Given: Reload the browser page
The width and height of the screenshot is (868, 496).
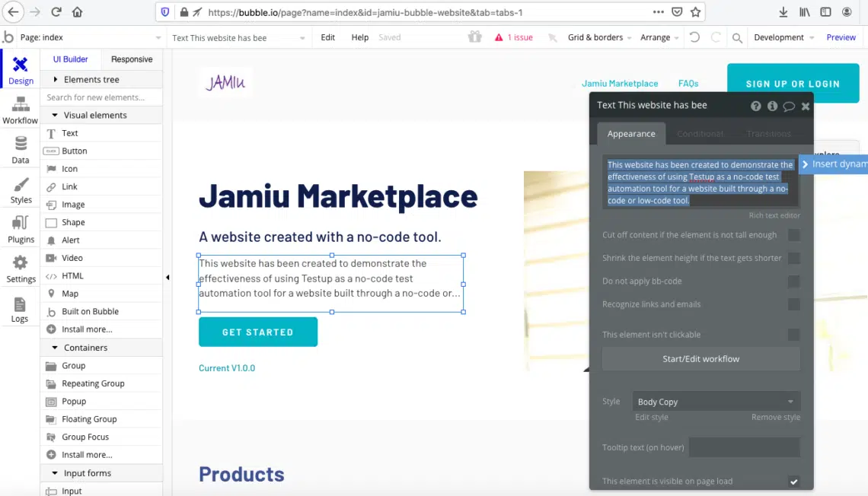Looking at the screenshot, I should [56, 12].
